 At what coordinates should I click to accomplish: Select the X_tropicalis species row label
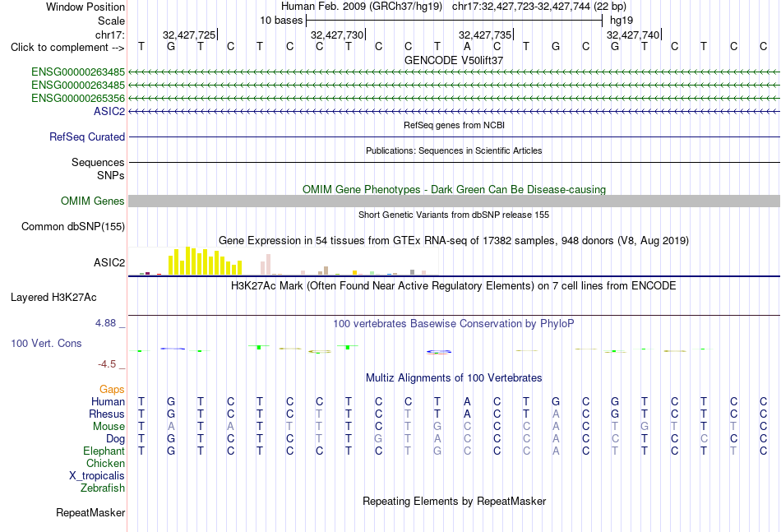(97, 476)
